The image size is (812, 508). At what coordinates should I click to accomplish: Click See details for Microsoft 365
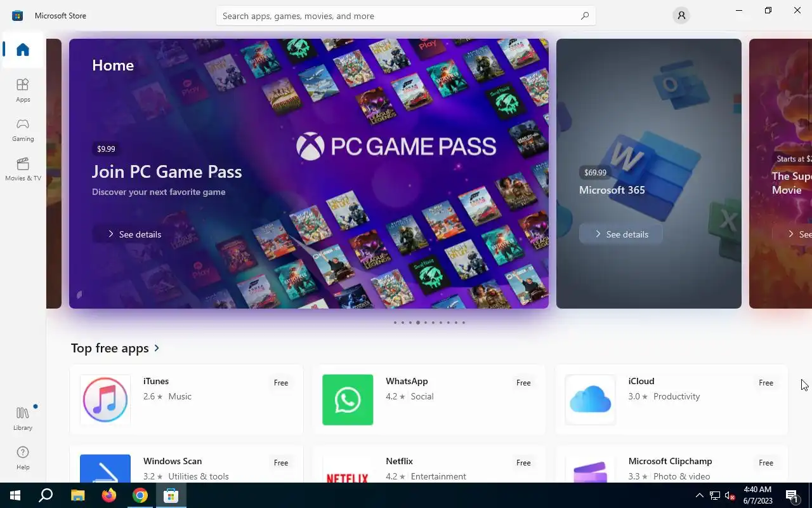(x=621, y=234)
